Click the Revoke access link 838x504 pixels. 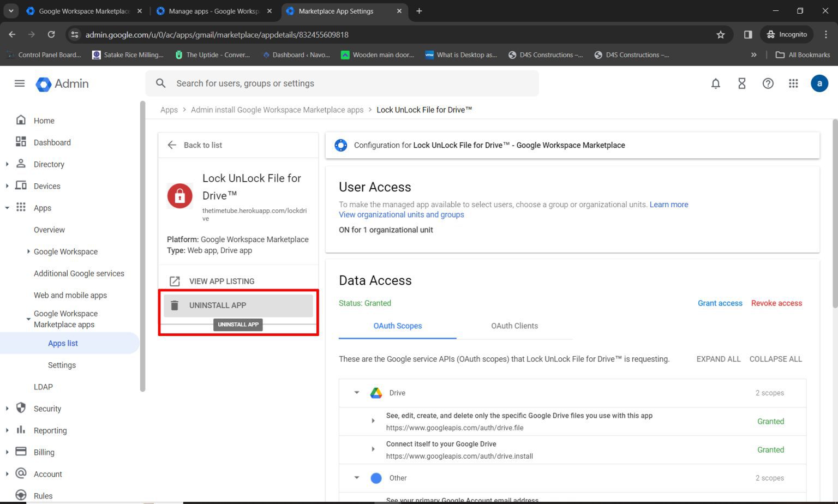[x=776, y=303]
